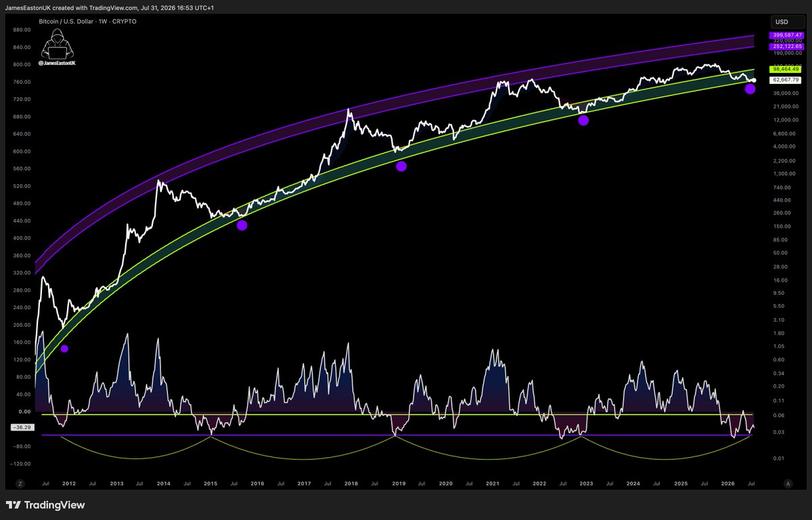
Task: Click the circled Z button beside the time axis
Action: (x=20, y=483)
